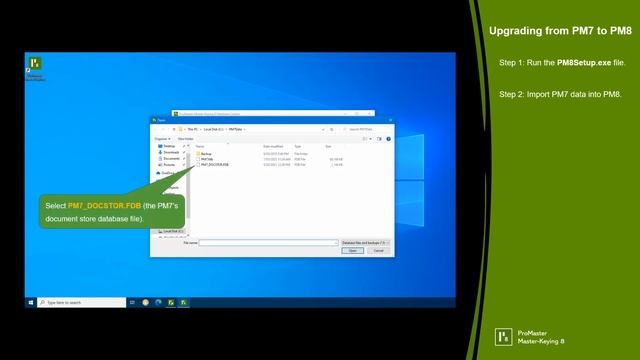Click the Up one level arrow
640x360 pixels.
[174, 129]
